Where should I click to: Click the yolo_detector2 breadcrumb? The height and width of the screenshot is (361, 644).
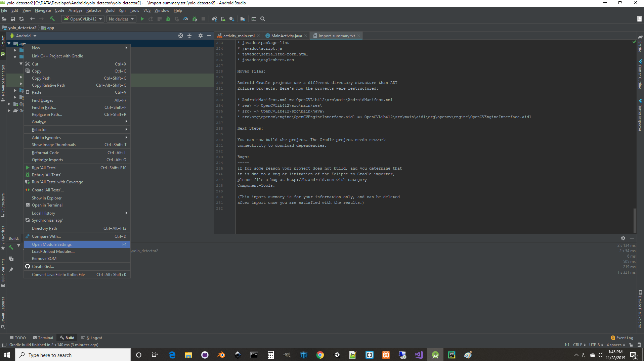pyautogui.click(x=19, y=28)
